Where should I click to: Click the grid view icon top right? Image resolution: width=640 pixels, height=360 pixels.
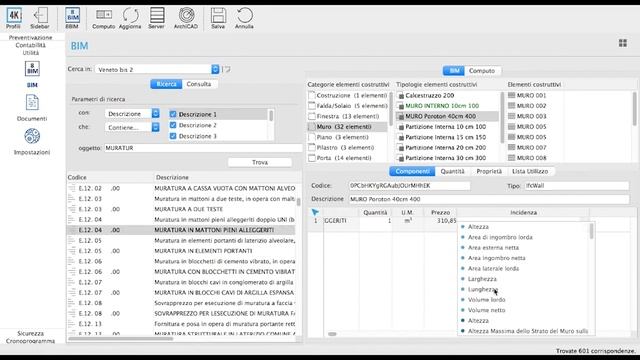622,43
